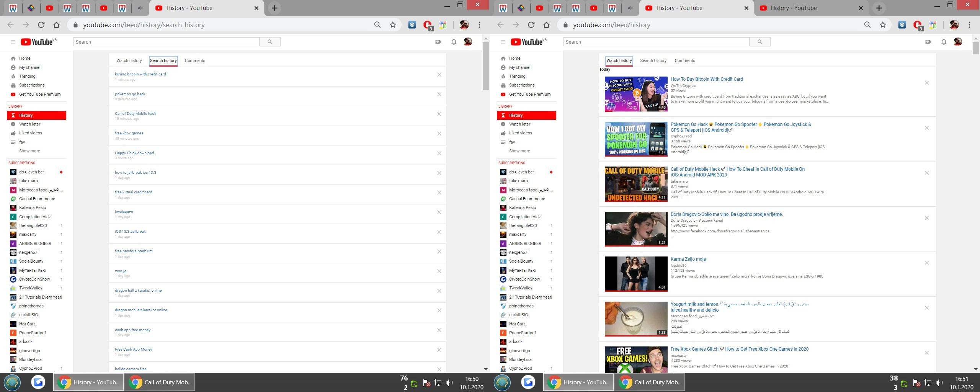
Task: Select Search history tab in right window
Action: [653, 60]
